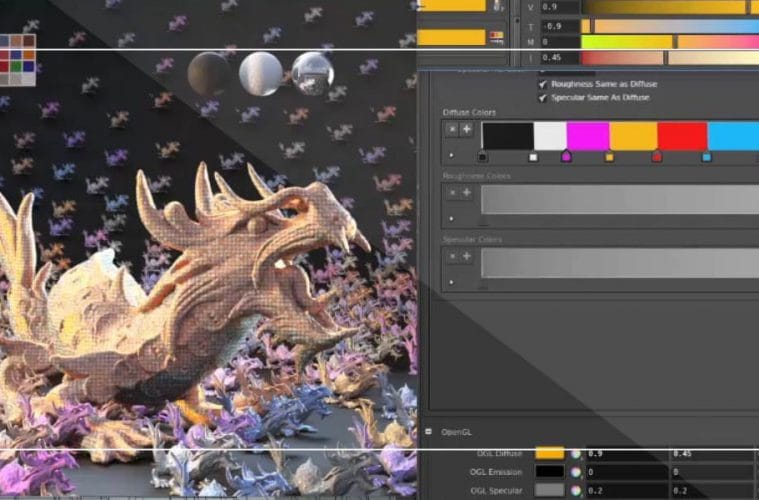This screenshot has width=759, height=500.
Task: Click the Diffuse Colors add point button
Action: 466,129
